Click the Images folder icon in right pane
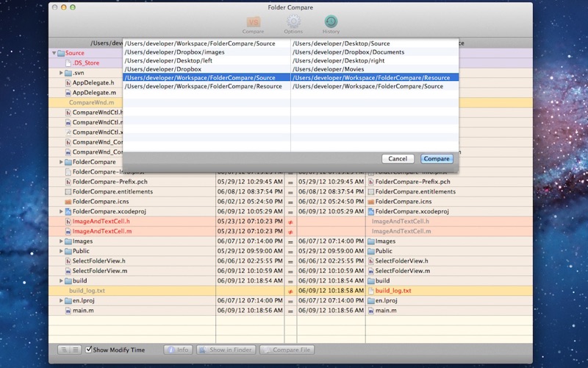The image size is (588, 368). click(x=371, y=241)
